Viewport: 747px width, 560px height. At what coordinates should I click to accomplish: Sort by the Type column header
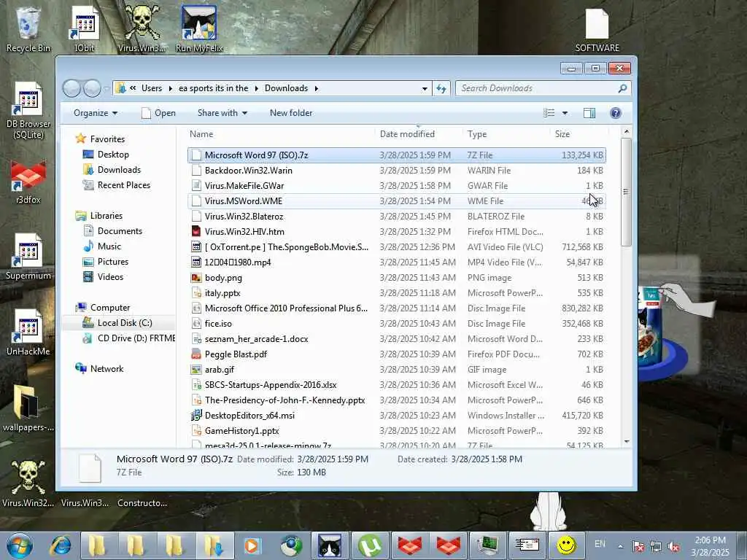(506, 134)
